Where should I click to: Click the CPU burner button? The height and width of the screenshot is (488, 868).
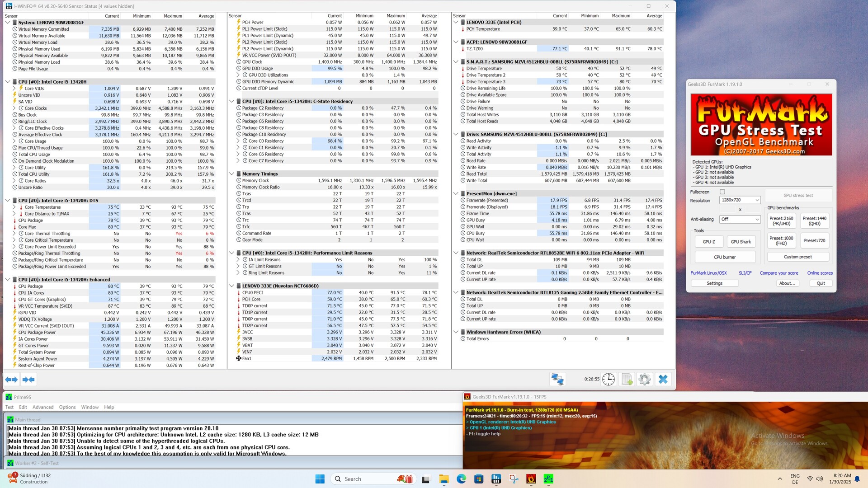click(725, 257)
